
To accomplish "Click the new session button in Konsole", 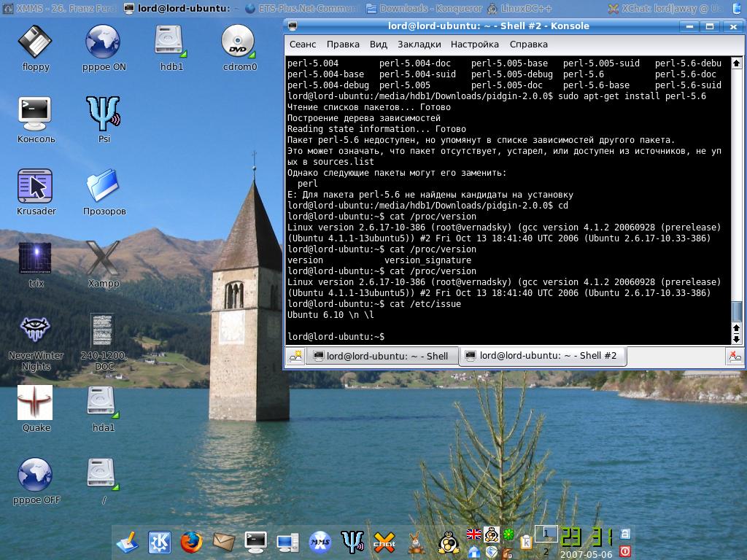I will [295, 356].
